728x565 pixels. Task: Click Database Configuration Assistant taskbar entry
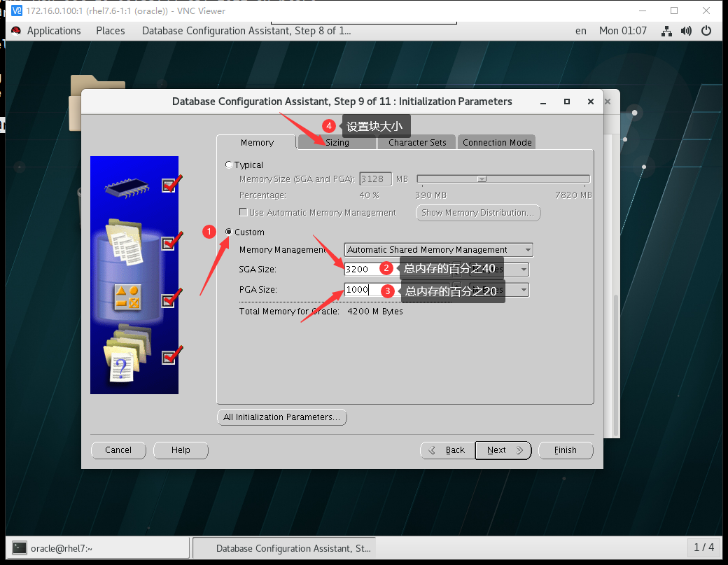click(284, 548)
